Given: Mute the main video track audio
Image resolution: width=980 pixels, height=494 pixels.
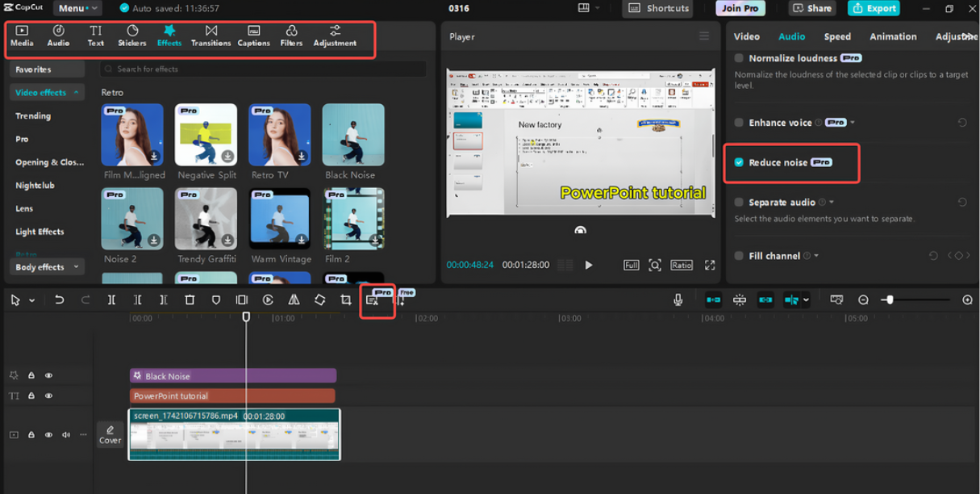Looking at the screenshot, I should (x=66, y=434).
